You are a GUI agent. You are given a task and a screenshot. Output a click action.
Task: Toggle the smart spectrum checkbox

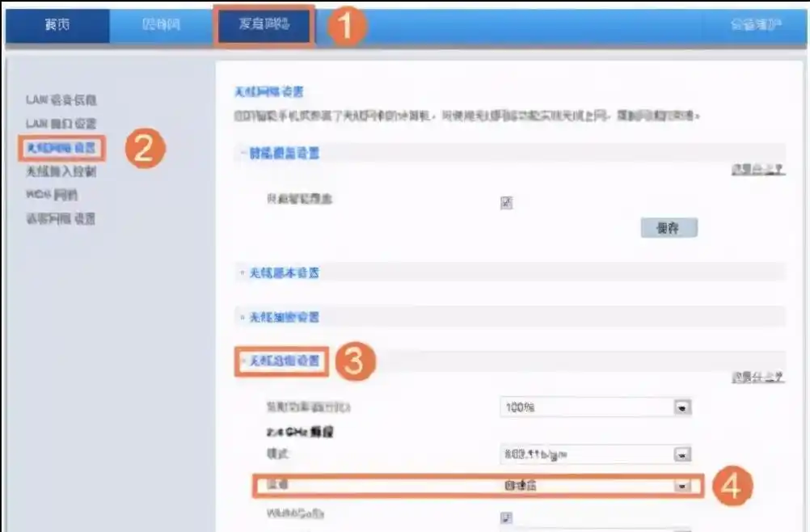505,201
